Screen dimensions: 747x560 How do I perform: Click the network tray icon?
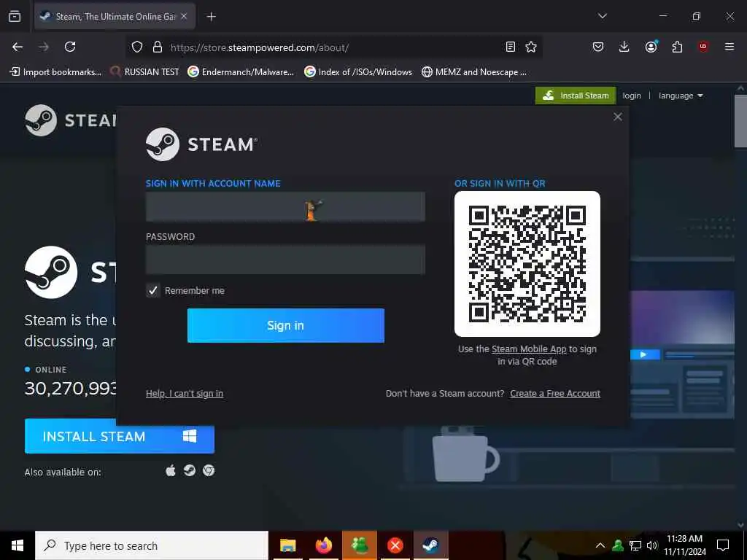click(635, 545)
